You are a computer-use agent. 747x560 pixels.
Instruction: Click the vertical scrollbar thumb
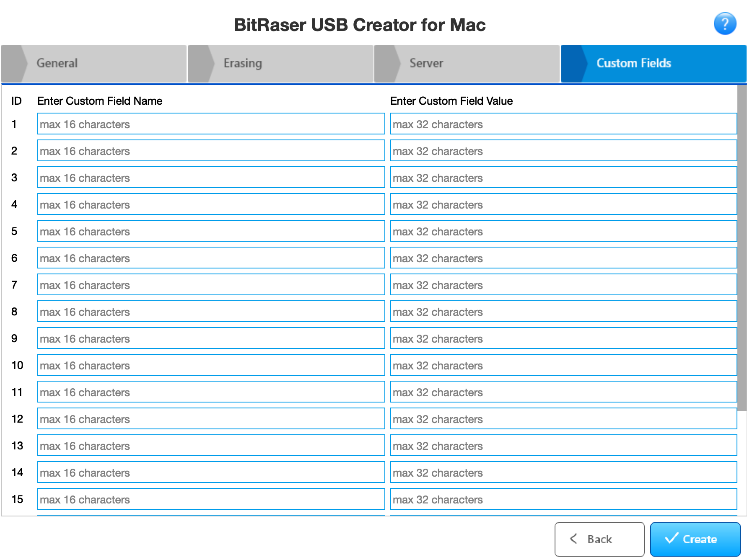click(742, 248)
